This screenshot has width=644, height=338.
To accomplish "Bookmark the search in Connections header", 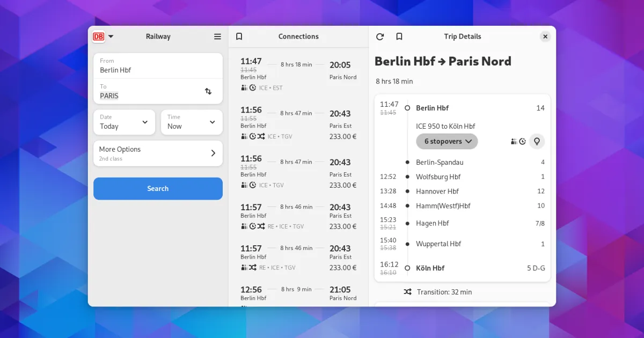I will 239,36.
